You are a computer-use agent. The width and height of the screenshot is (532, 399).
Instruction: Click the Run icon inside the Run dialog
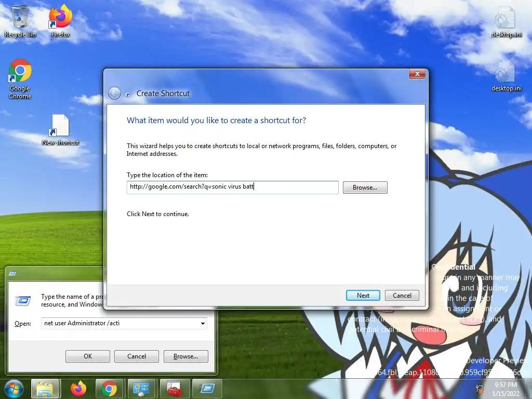pyautogui.click(x=23, y=301)
